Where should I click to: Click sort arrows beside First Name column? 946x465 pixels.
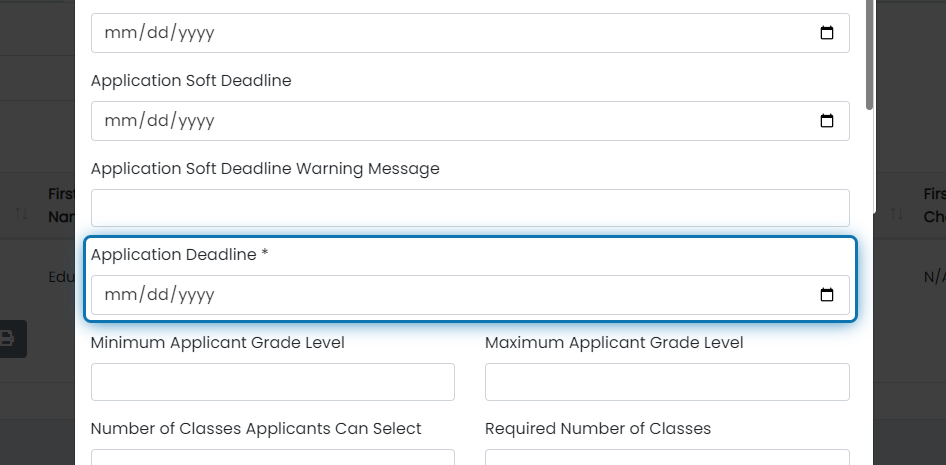coord(22,214)
